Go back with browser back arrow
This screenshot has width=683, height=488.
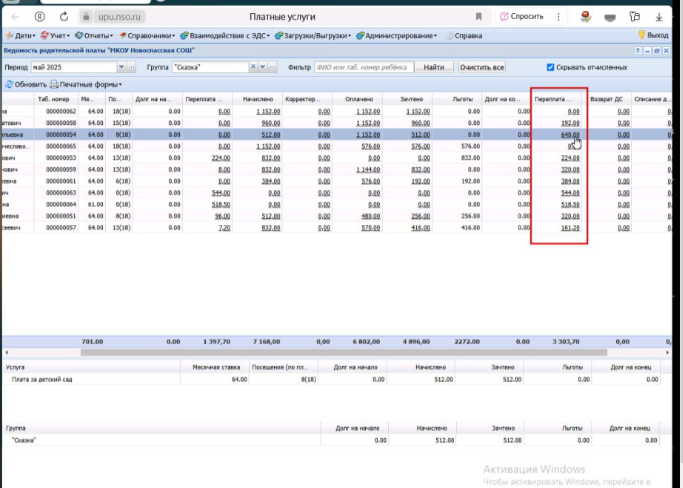(16, 17)
